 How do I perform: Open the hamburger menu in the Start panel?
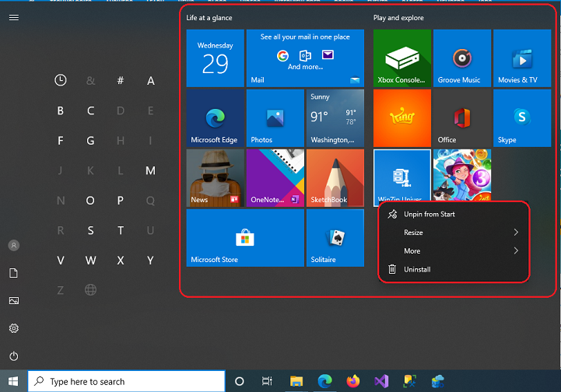tap(13, 18)
